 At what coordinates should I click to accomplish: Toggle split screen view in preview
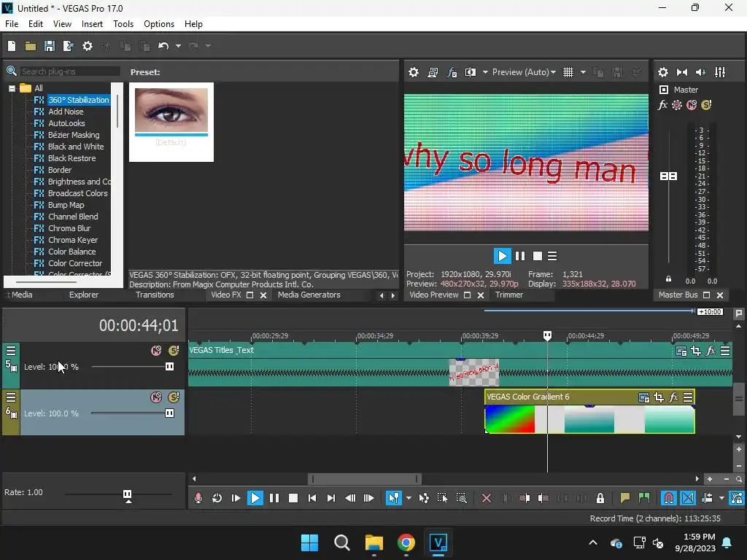click(471, 72)
